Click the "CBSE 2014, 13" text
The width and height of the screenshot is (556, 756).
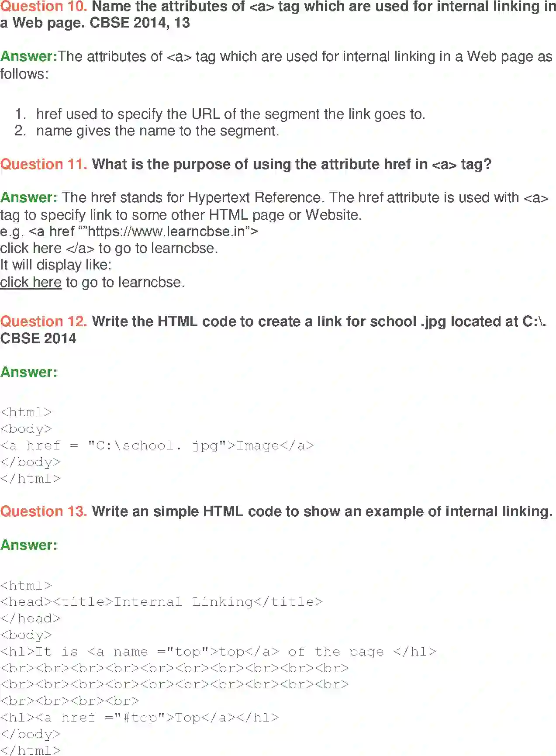140,23
